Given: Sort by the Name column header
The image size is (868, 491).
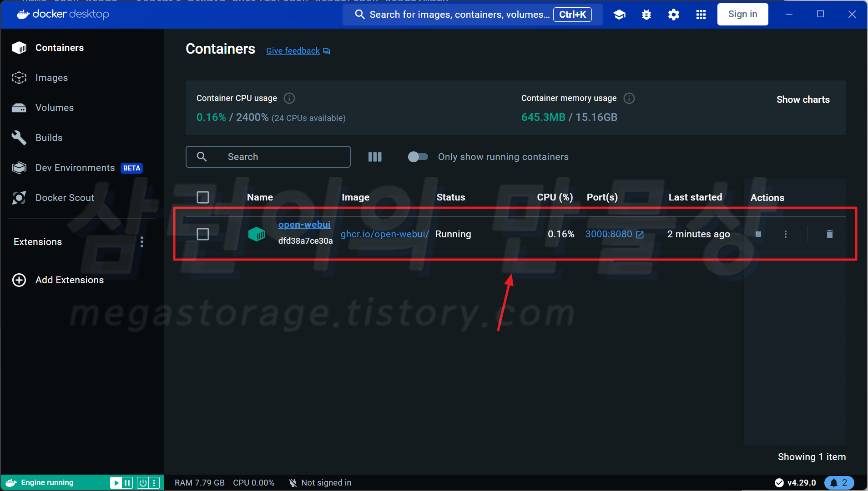Looking at the screenshot, I should (260, 197).
